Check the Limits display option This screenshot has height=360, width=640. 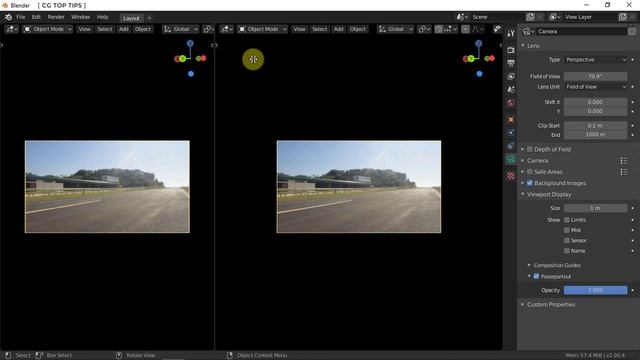(x=567, y=220)
